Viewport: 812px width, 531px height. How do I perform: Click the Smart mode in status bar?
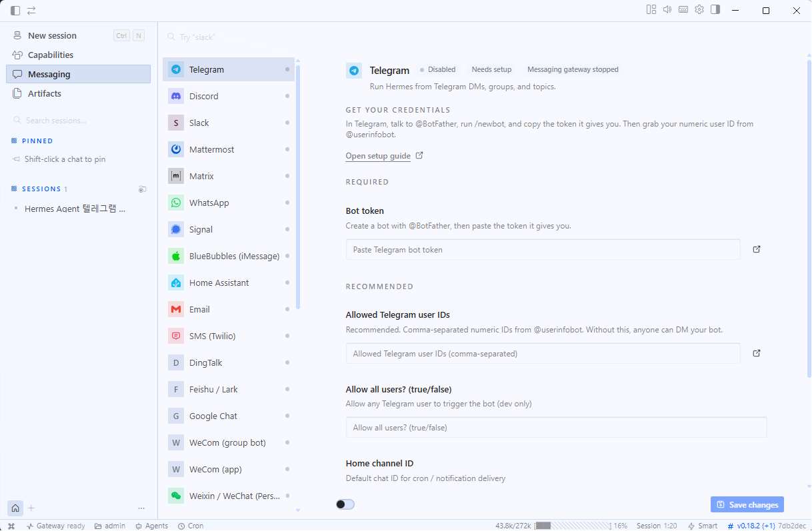tap(703, 526)
